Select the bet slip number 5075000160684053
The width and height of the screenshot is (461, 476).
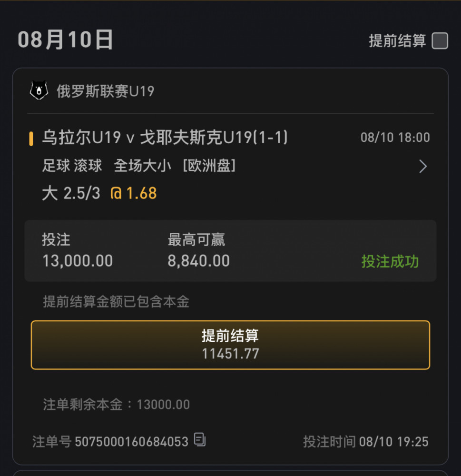click(x=131, y=442)
